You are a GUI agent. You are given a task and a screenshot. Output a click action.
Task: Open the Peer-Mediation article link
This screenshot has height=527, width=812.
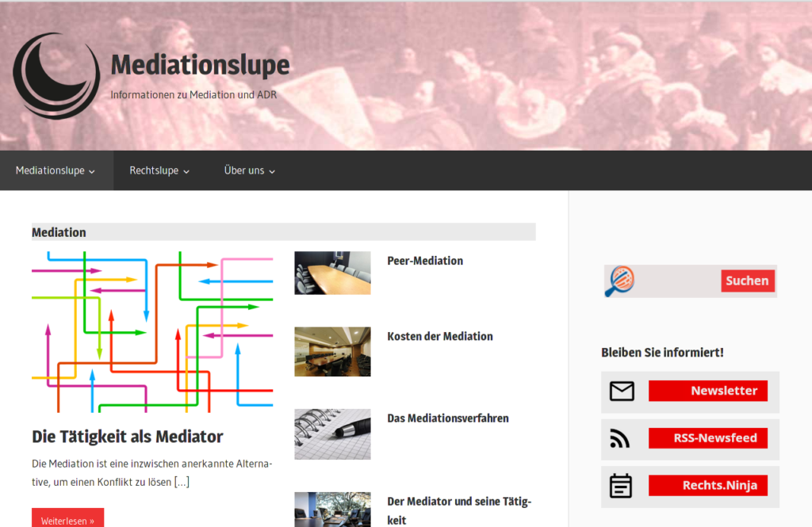point(425,261)
